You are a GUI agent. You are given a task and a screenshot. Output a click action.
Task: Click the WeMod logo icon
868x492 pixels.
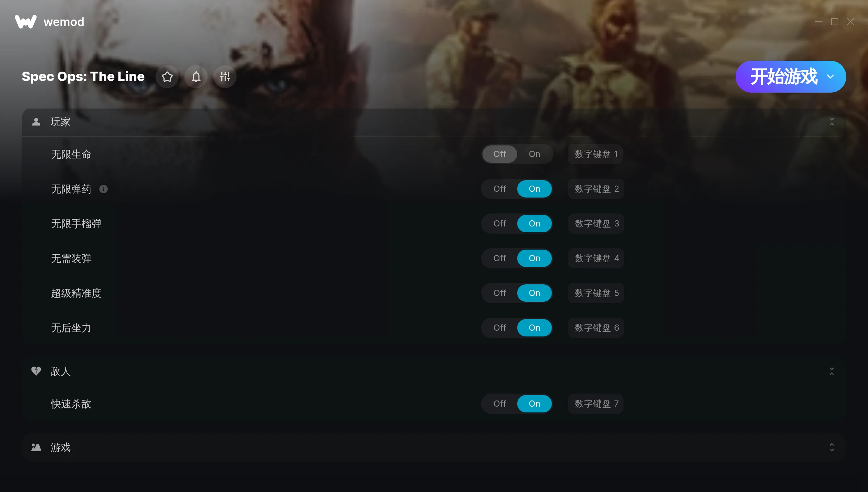point(25,22)
